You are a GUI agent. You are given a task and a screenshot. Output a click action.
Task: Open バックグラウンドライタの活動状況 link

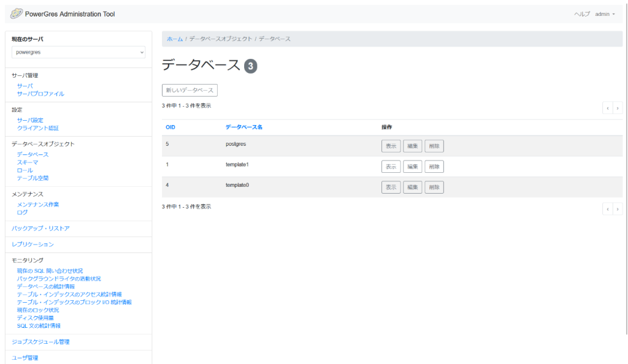[x=59, y=279]
